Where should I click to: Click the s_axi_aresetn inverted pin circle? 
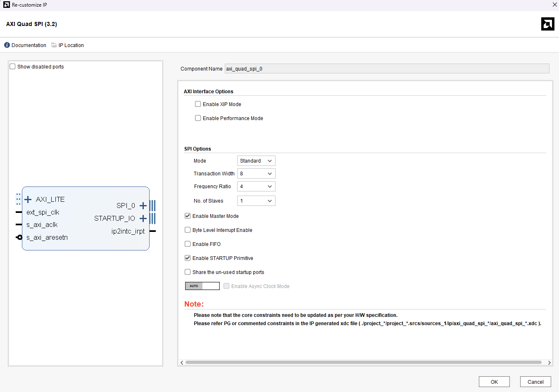click(19, 237)
